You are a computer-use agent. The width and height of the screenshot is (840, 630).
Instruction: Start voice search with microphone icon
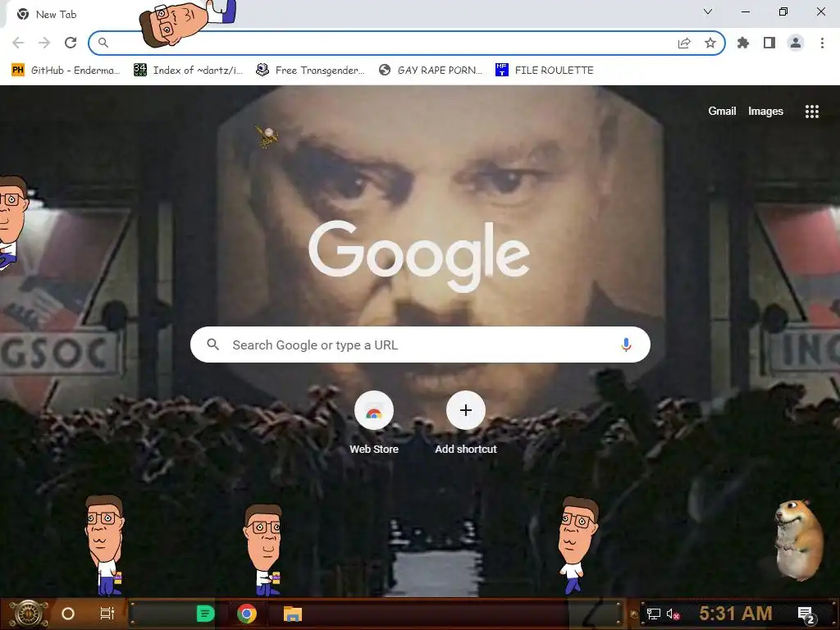(626, 345)
